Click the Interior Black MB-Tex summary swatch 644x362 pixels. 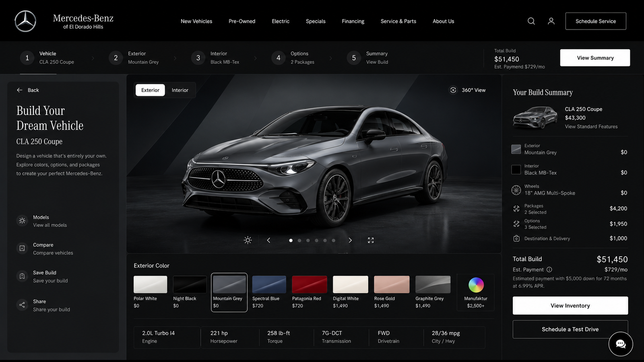click(x=516, y=170)
